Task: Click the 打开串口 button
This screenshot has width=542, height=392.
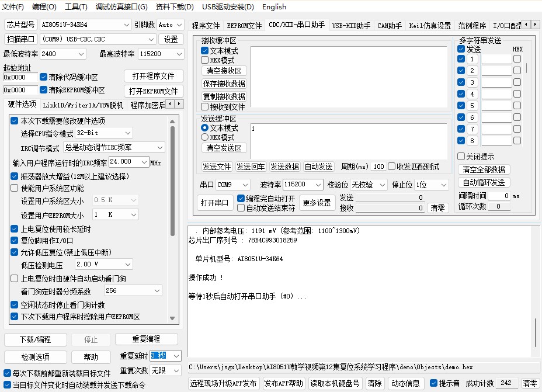Action: [x=214, y=203]
